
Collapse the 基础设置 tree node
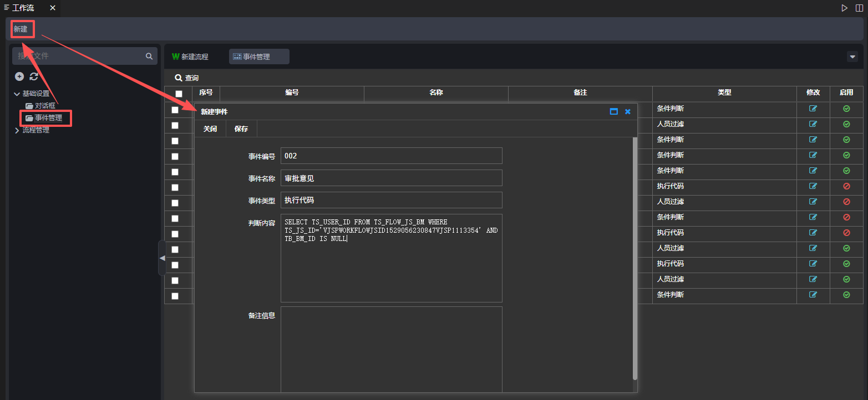click(17, 94)
